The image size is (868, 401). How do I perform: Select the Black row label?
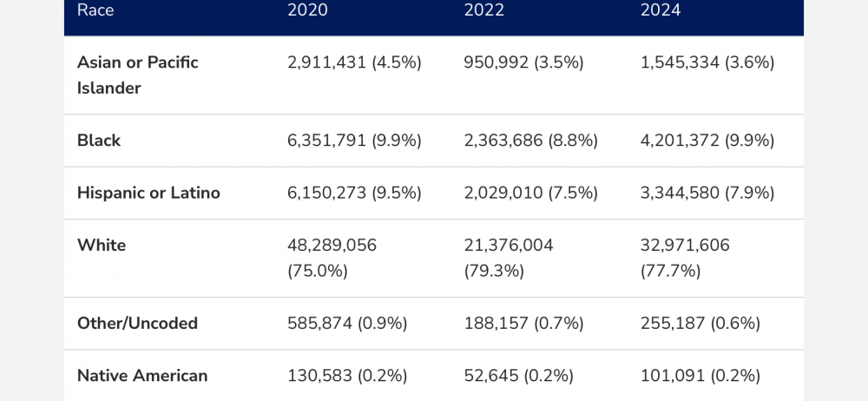click(99, 141)
